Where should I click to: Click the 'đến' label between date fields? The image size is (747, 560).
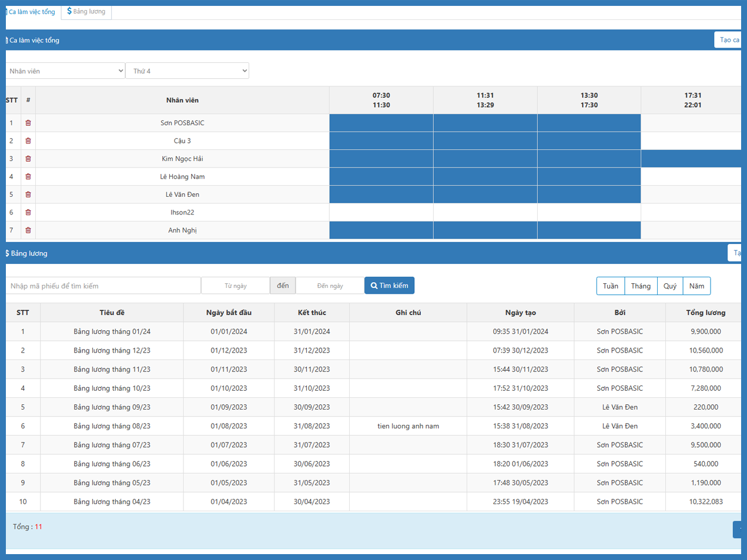(x=283, y=286)
